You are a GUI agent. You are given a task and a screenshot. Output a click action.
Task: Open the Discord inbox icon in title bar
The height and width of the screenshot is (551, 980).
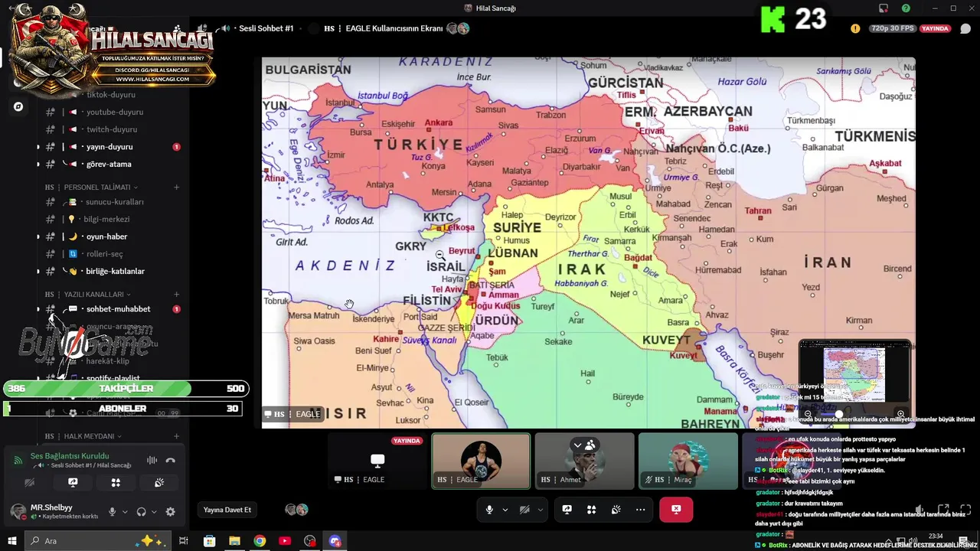[884, 8]
